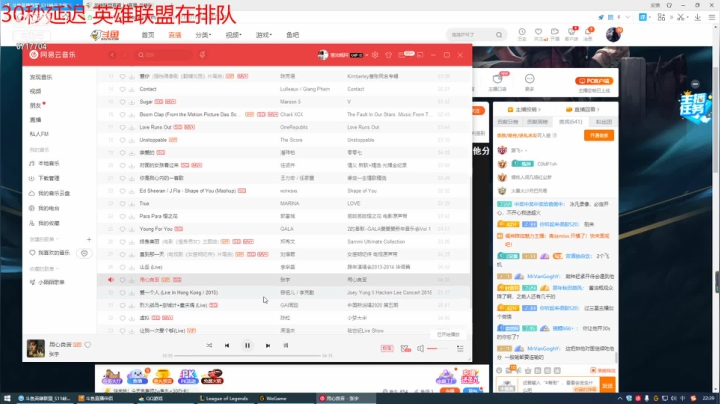Open Douyu 首页 tab in browser
Viewport: 720px width, 404px height.
click(148, 35)
